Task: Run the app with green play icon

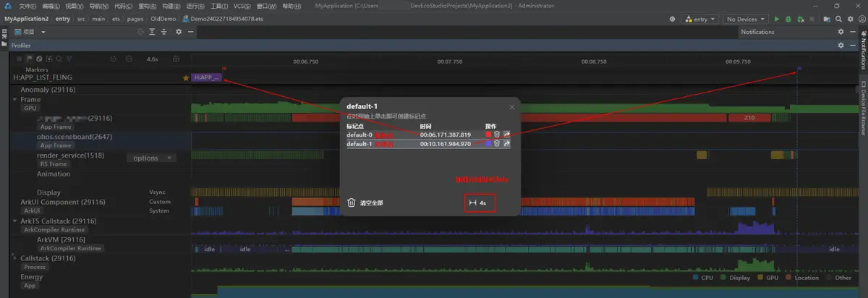Action: [x=777, y=20]
